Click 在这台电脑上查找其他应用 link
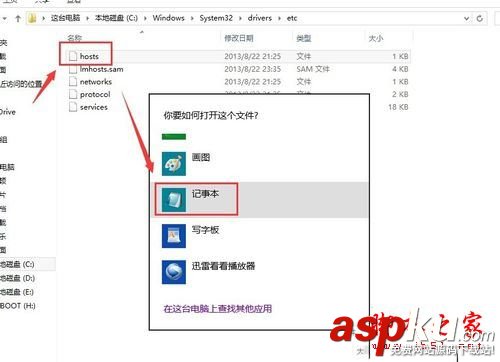The width and height of the screenshot is (500, 362). 218,309
